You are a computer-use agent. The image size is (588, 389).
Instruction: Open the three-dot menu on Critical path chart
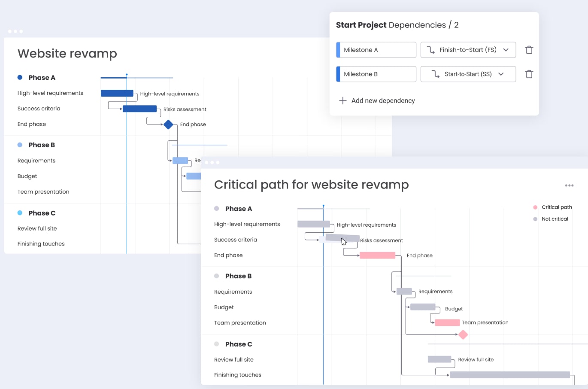click(569, 185)
